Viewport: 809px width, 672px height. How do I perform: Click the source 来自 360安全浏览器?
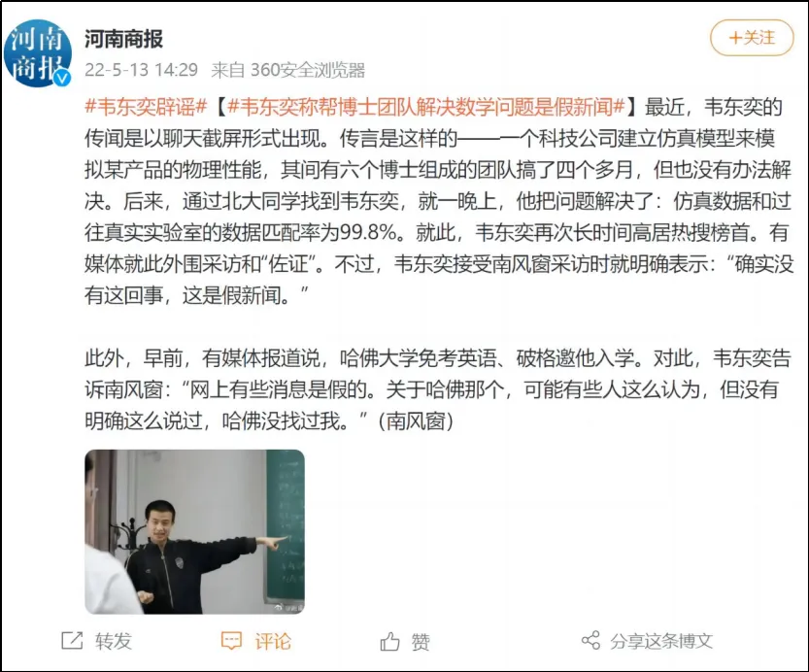click(287, 70)
